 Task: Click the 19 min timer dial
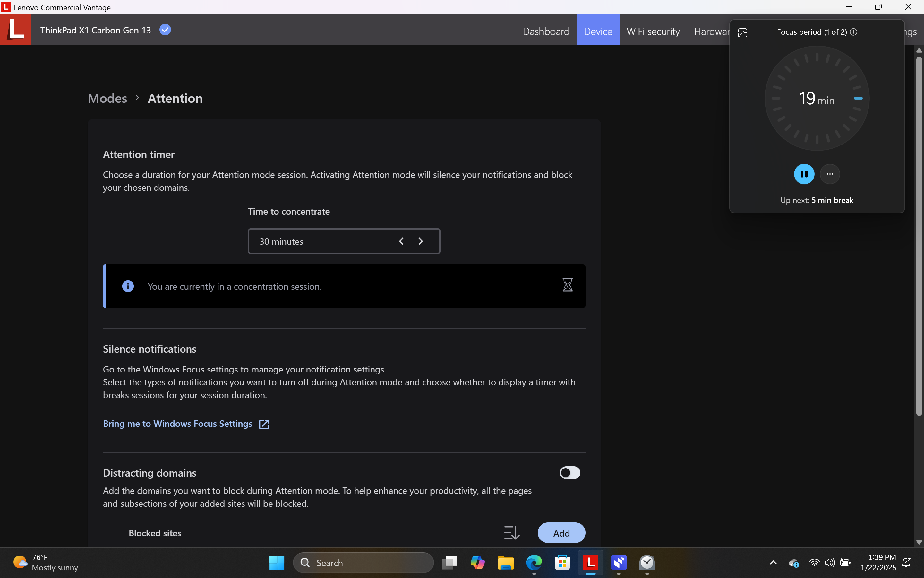coord(817,98)
